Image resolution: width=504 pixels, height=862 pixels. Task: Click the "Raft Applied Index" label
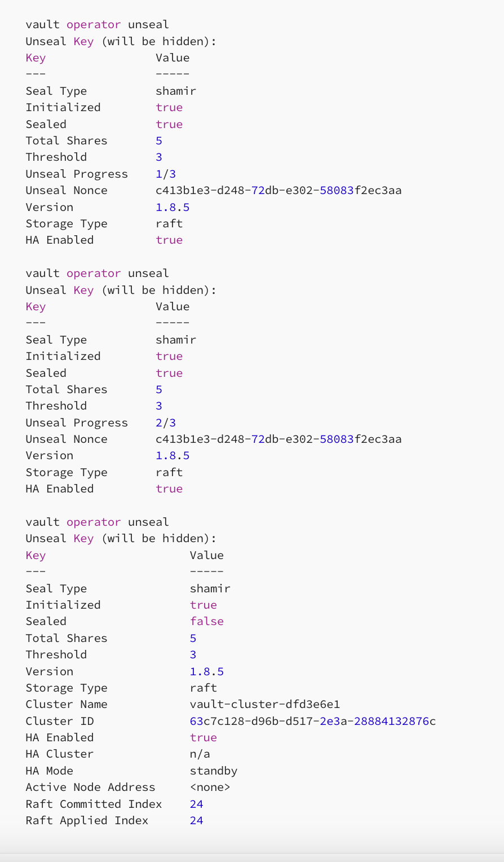pyautogui.click(x=87, y=820)
